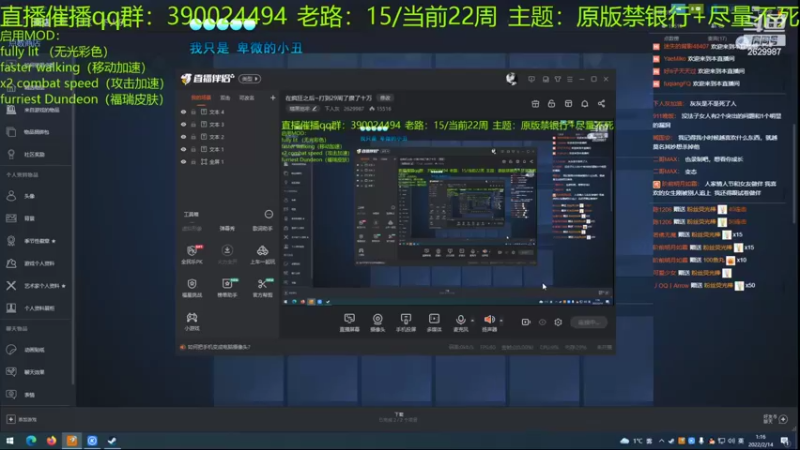Open the Windows Start menu
The height and width of the screenshot is (450, 800).
point(10,441)
